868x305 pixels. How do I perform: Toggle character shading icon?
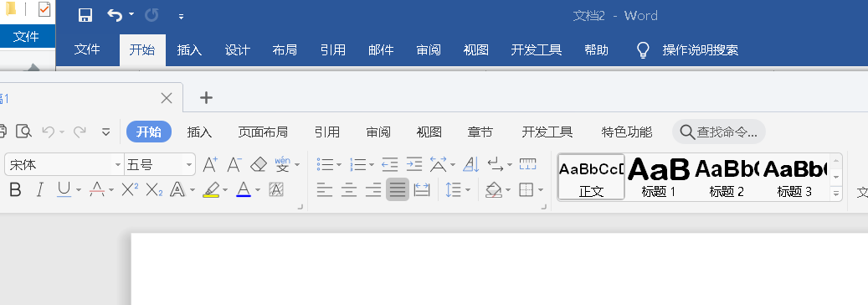click(276, 190)
